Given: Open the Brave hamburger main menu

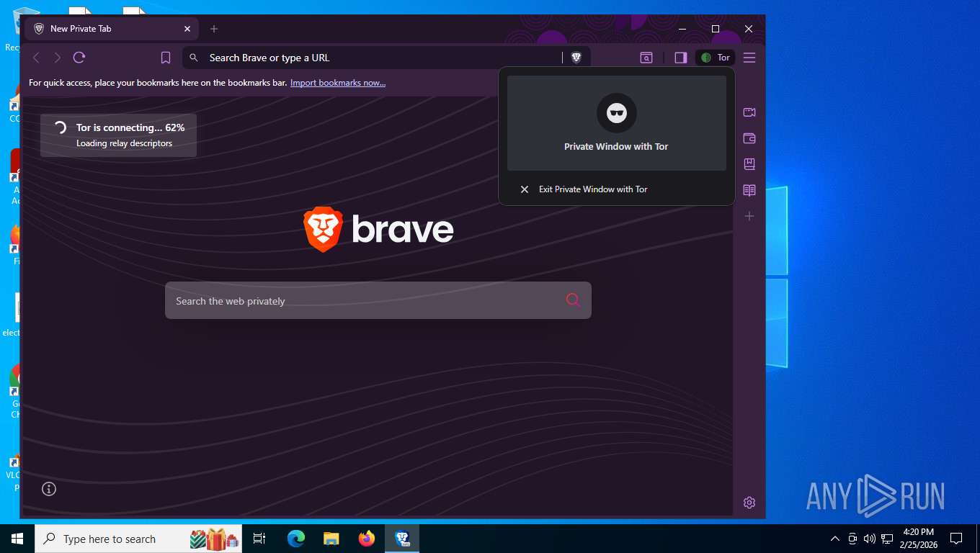Looking at the screenshot, I should (x=749, y=58).
